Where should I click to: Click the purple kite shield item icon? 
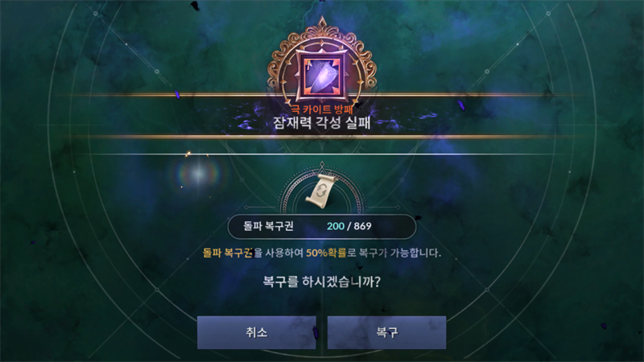coord(321,76)
